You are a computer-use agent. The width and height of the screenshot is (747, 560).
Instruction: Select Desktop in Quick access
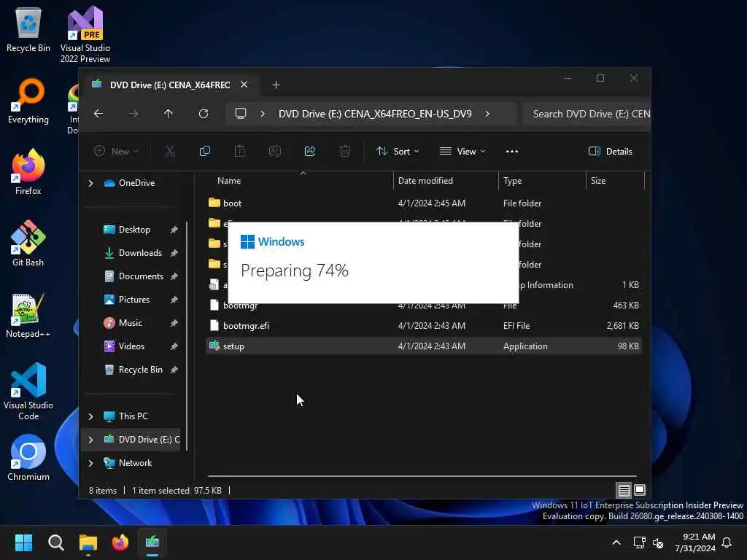[x=134, y=230]
